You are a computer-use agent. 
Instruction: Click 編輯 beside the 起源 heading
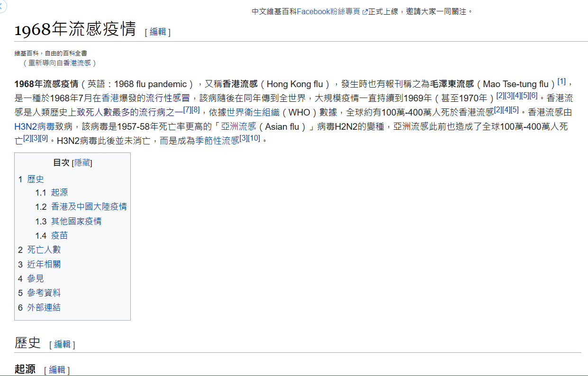tap(57, 370)
